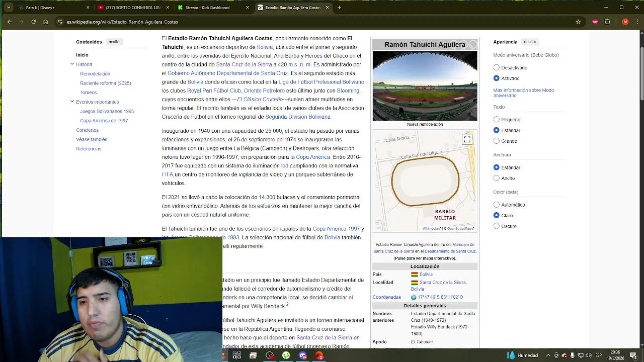Close the Kick Dashboard tab
Viewport: 644px width, 362px height.
tap(248, 8)
